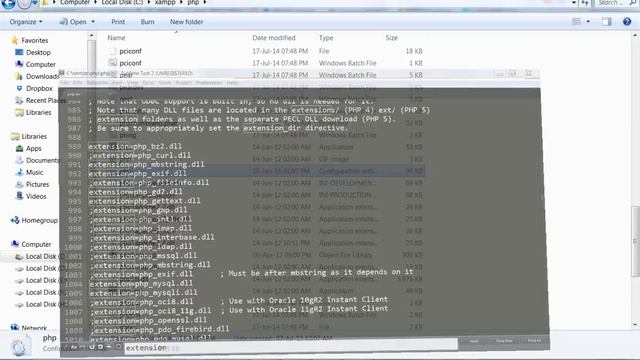
Task: Expand the arrow beside the Open button
Action: tap(93, 22)
